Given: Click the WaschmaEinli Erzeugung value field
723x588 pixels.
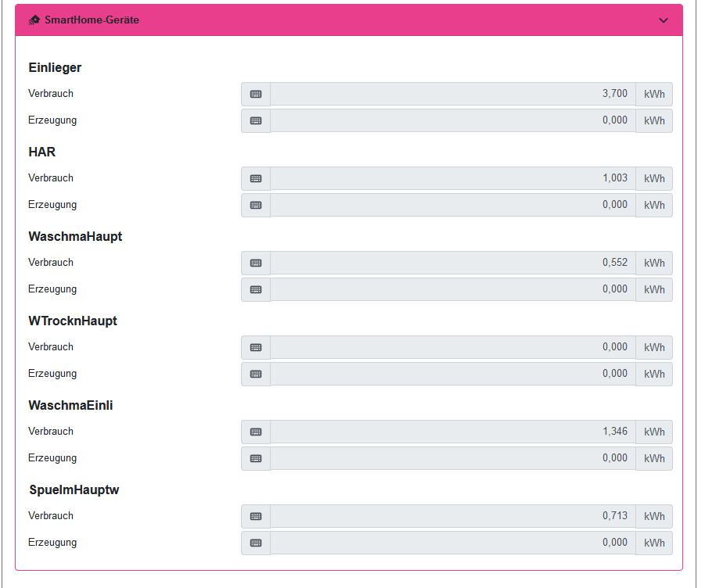Looking at the screenshot, I should coord(452,458).
